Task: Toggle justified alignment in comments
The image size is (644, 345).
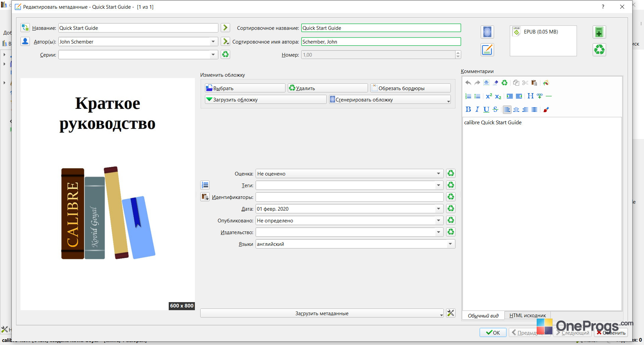Action: 534,110
